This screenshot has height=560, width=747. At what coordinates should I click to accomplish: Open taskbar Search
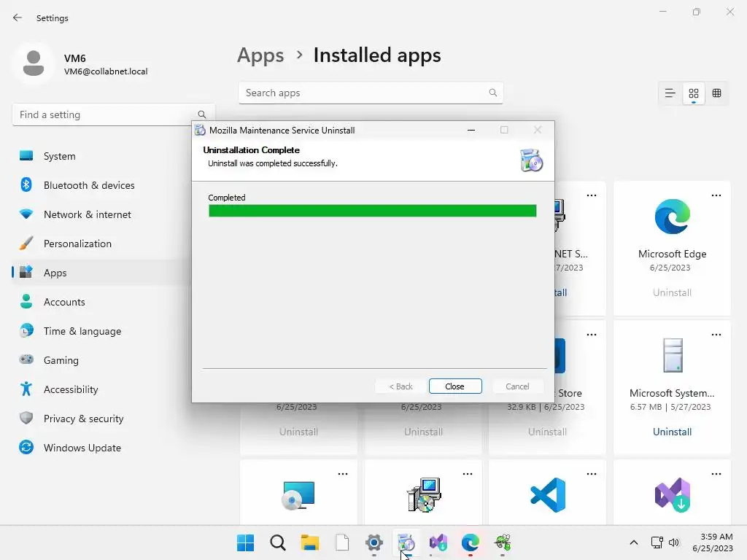pos(278,542)
